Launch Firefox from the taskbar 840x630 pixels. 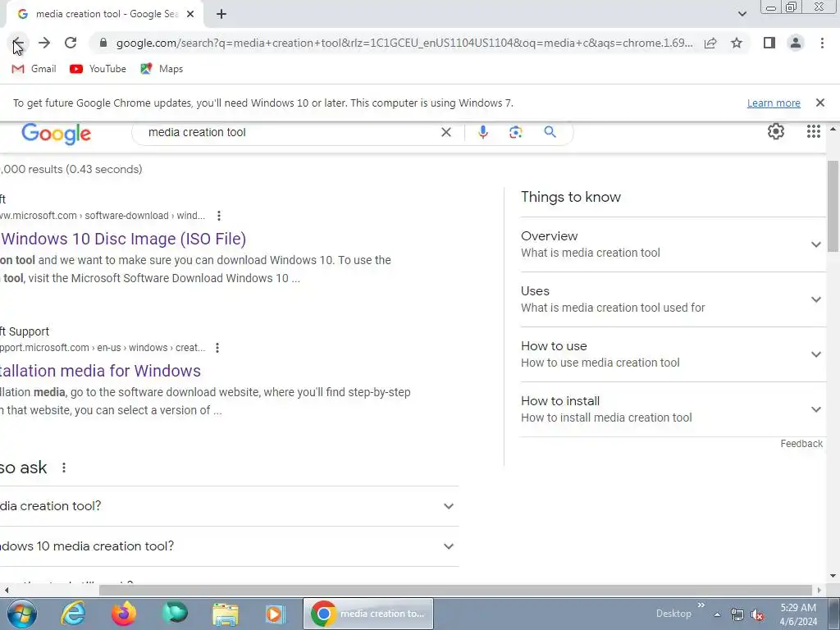coord(124,614)
